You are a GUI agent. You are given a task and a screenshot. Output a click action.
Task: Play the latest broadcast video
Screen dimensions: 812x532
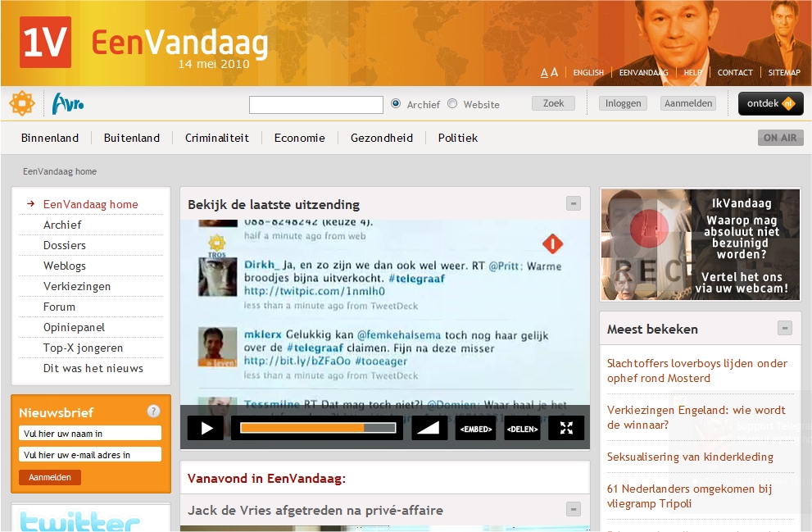[206, 429]
